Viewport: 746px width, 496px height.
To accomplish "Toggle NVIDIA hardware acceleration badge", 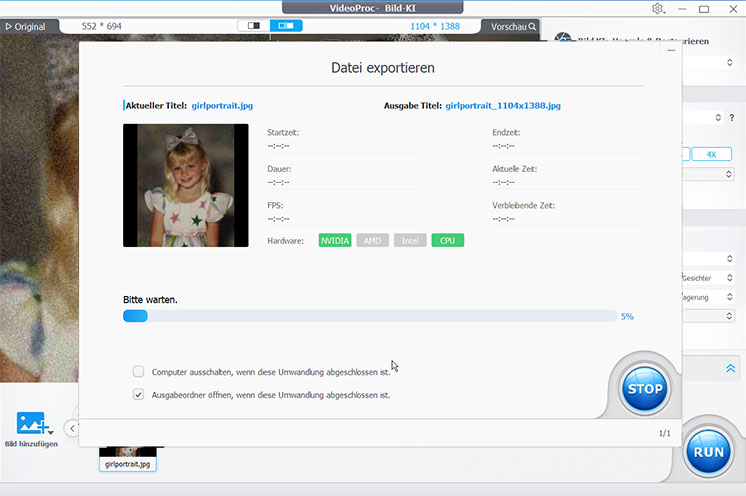I will coord(335,241).
